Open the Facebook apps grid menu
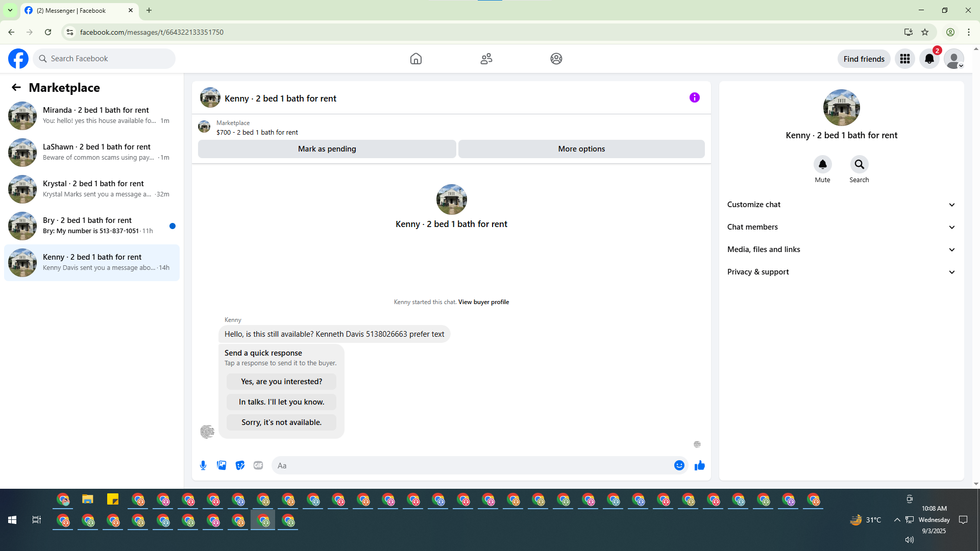980x551 pixels. point(905,59)
